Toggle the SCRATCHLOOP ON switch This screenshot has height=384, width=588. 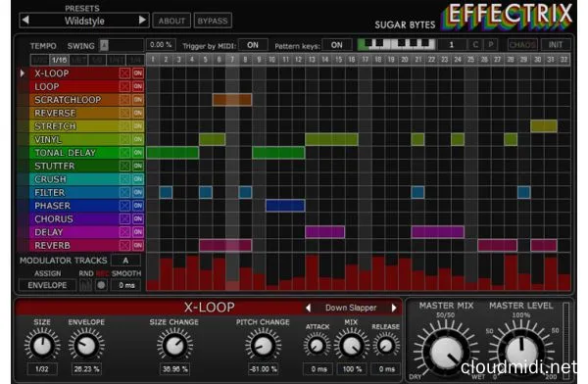pos(138,100)
